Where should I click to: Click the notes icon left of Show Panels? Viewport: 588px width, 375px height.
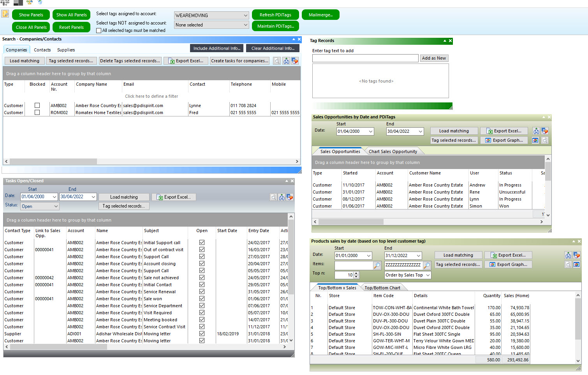click(5, 14)
